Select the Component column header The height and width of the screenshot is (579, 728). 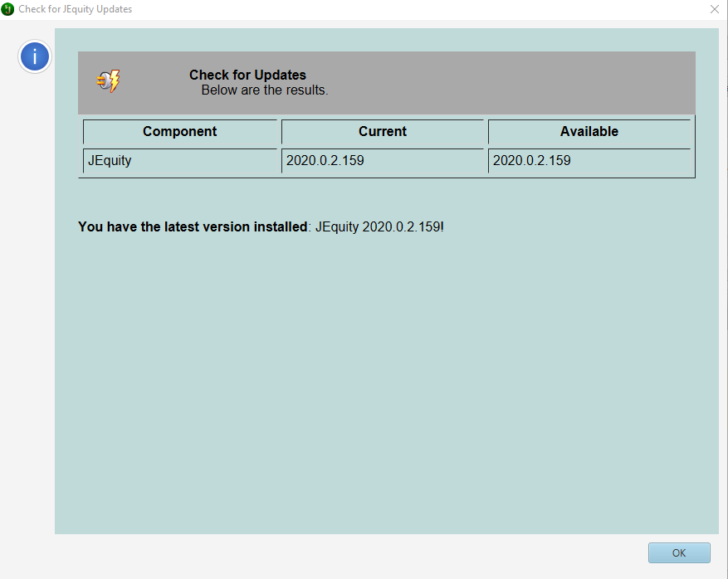(179, 132)
